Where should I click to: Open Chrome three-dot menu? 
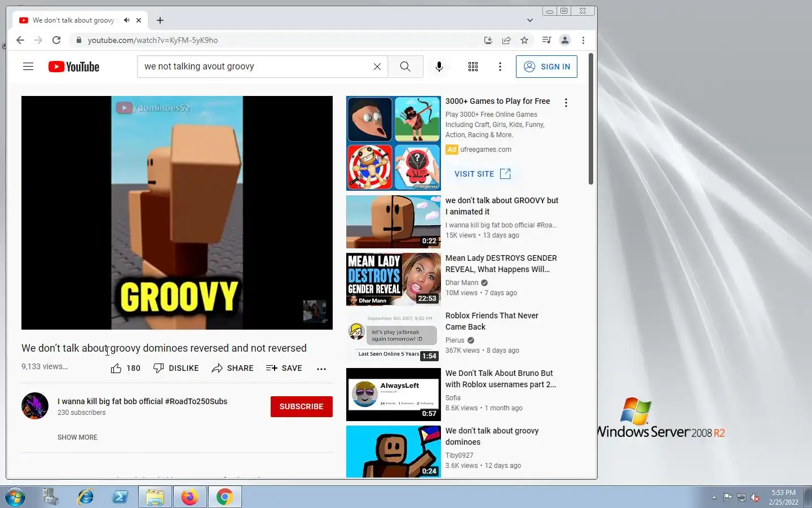[x=583, y=40]
